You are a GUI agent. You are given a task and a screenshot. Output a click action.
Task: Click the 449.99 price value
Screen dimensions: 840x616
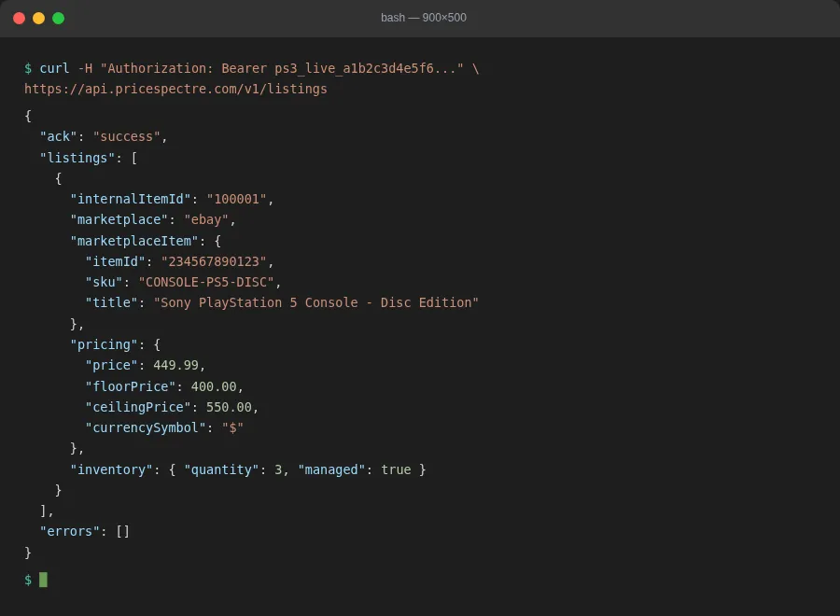coord(175,365)
